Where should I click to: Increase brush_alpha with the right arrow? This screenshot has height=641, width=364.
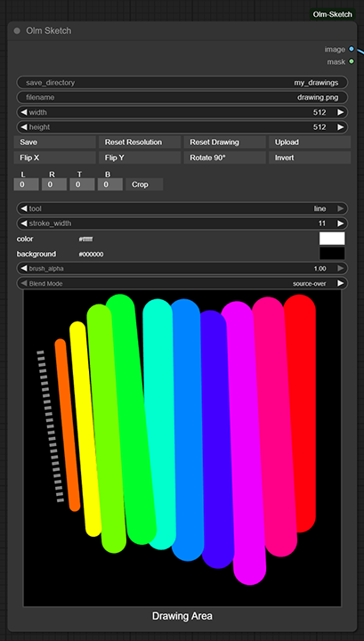[x=340, y=268]
